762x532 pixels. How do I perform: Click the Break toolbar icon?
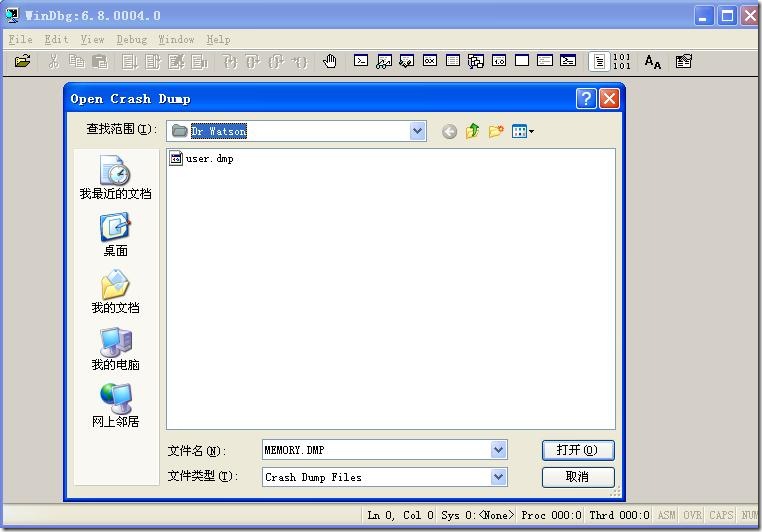pos(199,61)
